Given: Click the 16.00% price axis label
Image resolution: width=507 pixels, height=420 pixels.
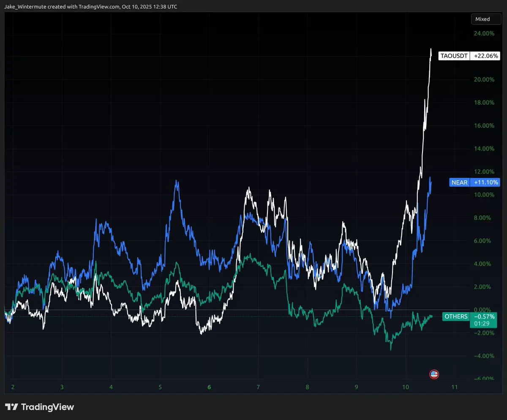Looking at the screenshot, I should tap(483, 125).
